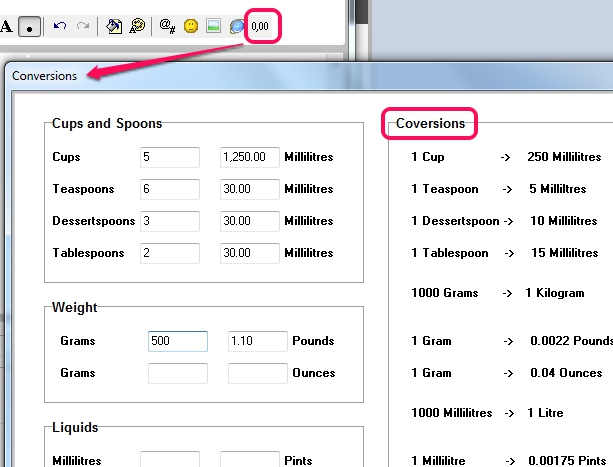Click the 0.00175 Pints reference
This screenshot has height=467, width=613.
(567, 461)
